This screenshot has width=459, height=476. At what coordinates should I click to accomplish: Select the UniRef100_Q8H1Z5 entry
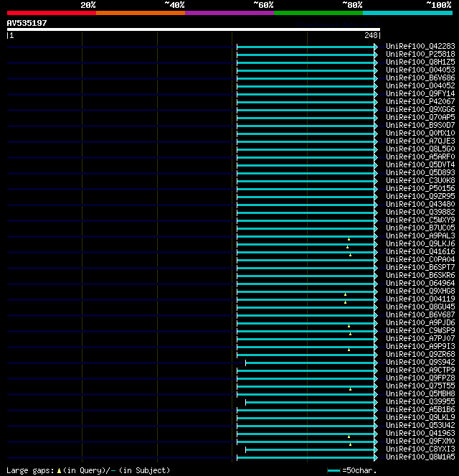420,62
